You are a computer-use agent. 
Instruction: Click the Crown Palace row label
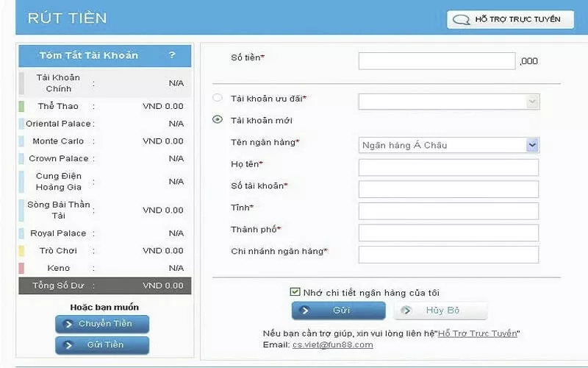point(59,158)
